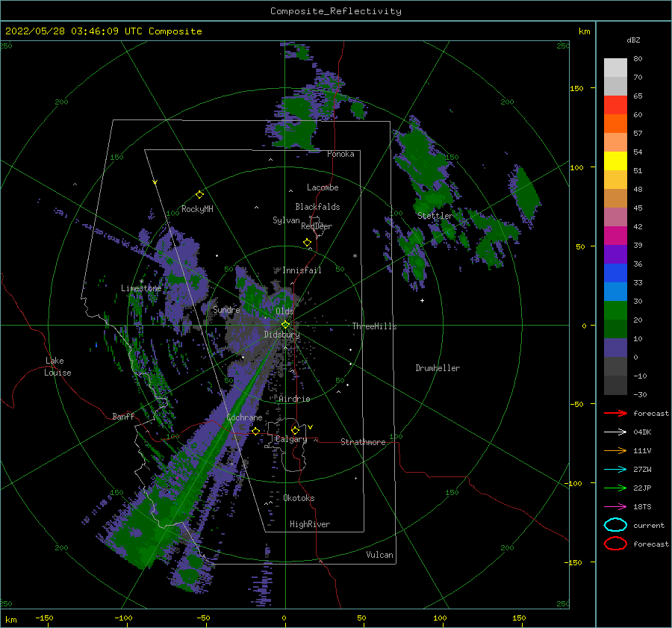The image size is (672, 628).
Task: Click the Okotoks label
Action: click(299, 498)
